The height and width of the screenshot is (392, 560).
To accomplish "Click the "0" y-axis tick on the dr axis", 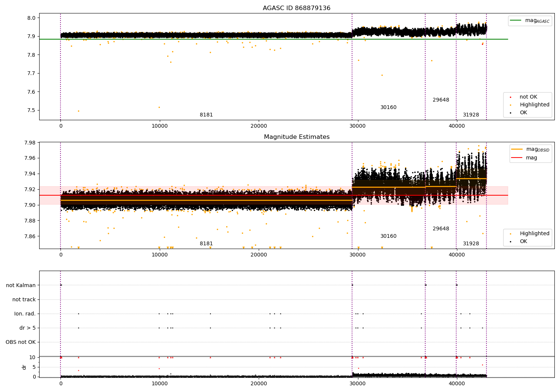I will tap(34, 377).
